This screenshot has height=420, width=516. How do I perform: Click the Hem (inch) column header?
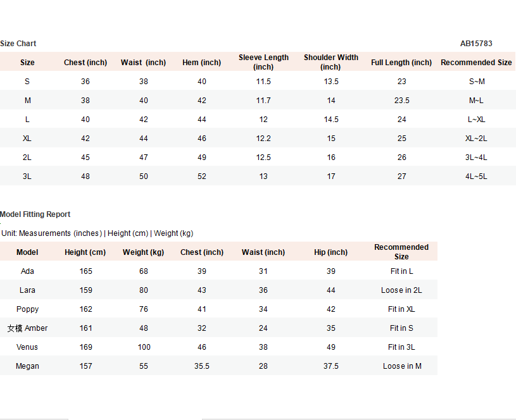[201, 63]
